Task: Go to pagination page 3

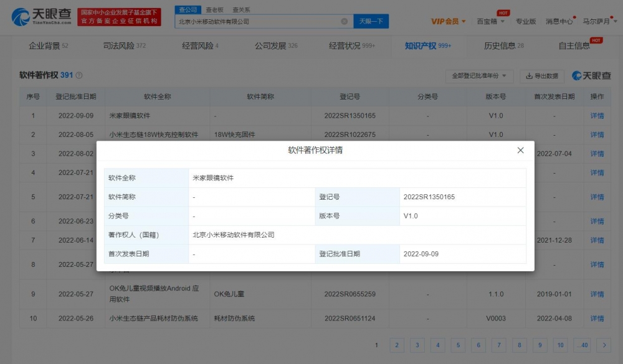Action: [x=417, y=345]
